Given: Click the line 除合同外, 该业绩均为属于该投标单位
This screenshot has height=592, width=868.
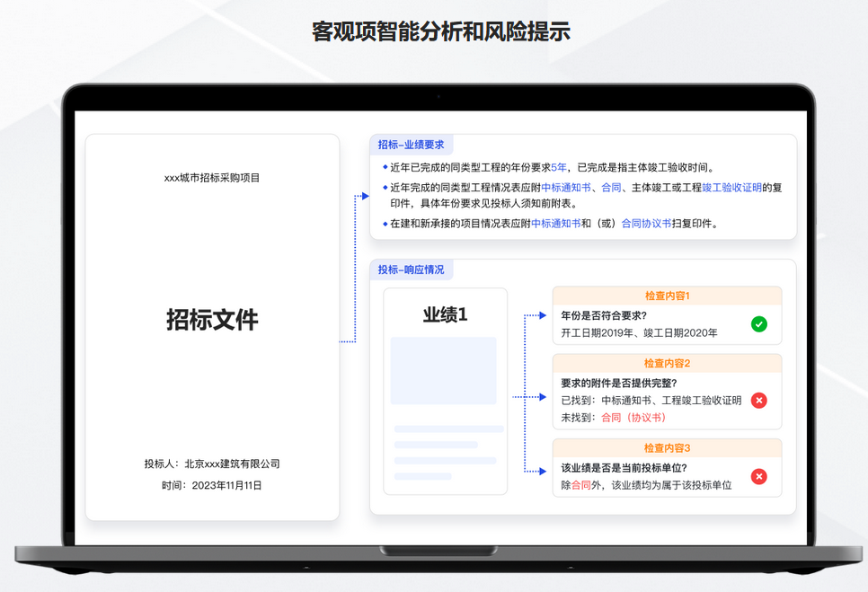Looking at the screenshot, I should (x=646, y=485).
